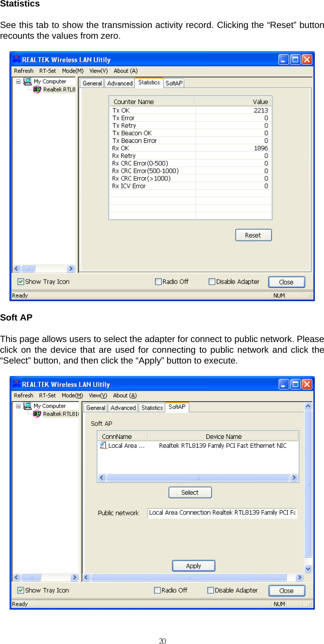Select the Rx CRC Error(>1000) row
This screenshot has height=644, width=324.
190,178
